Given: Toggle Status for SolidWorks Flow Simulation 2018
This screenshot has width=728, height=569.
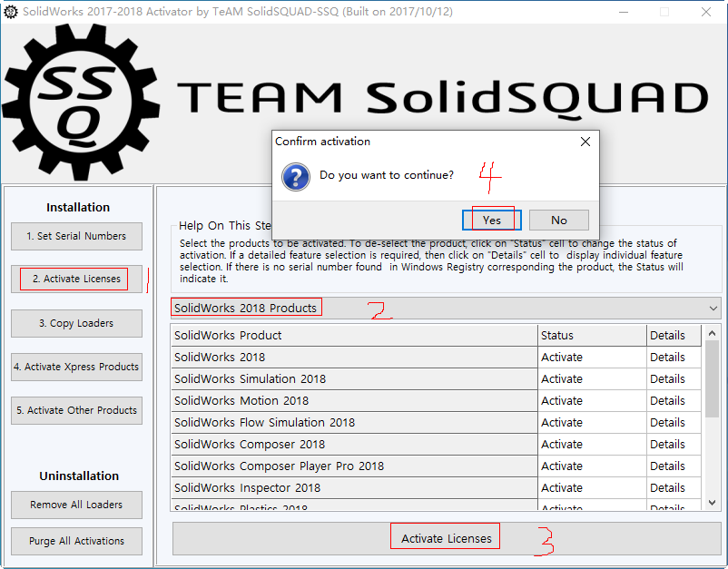Looking at the screenshot, I should tap(592, 423).
